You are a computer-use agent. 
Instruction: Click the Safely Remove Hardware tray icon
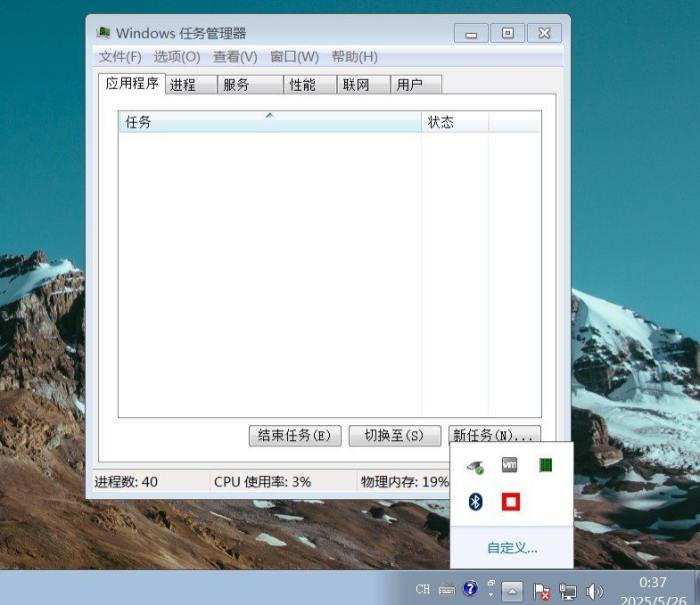pos(475,467)
